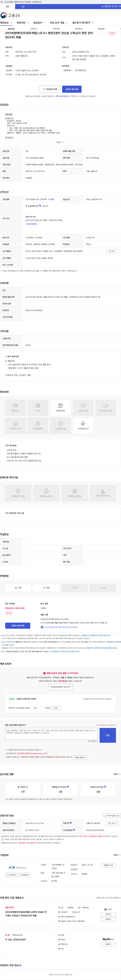Open the 채용정보 menu dropdown
Image resolution: width=121 pixels, height=980 pixels.
[6, 23]
